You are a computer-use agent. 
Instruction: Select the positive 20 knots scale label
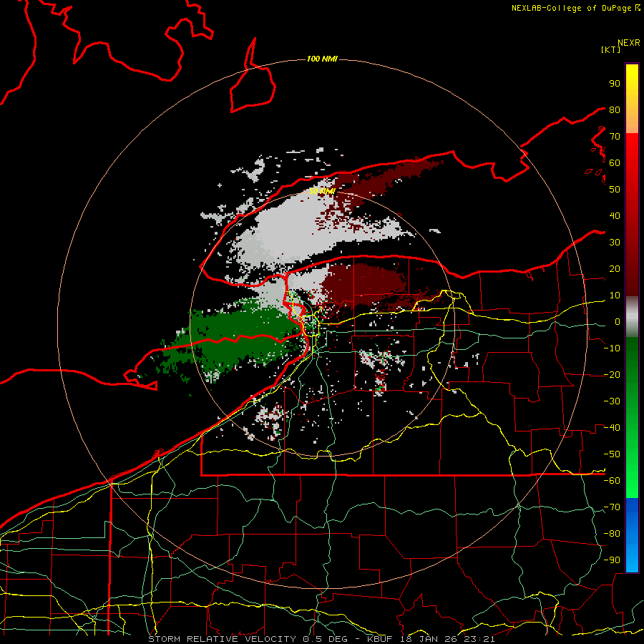(x=615, y=268)
